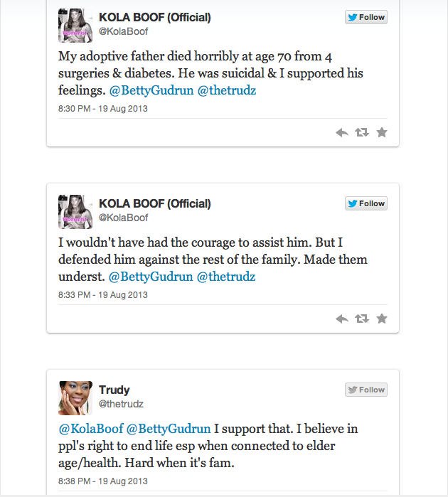Open Kola Boof's avatar in second tweet
This screenshot has width=448, height=497.
pyautogui.click(x=75, y=212)
